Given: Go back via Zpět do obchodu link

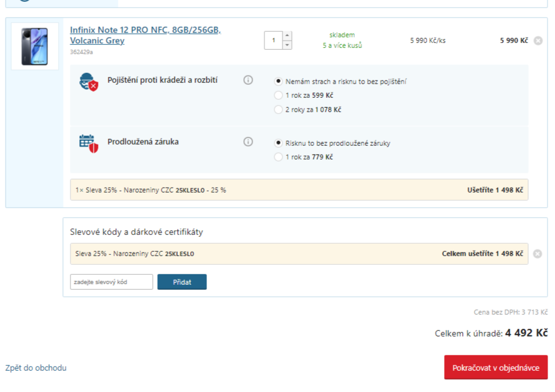Looking at the screenshot, I should tap(36, 368).
